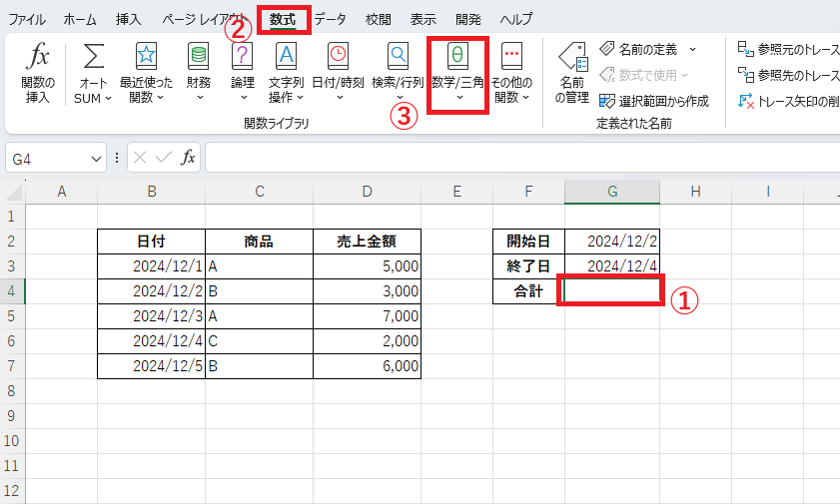This screenshot has width=840, height=504.
Task: Click the formula bar cancel X icon
Action: click(140, 158)
